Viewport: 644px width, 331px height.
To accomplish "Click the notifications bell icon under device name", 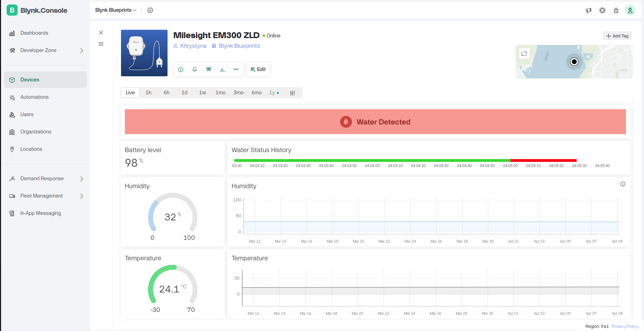I will click(x=195, y=69).
